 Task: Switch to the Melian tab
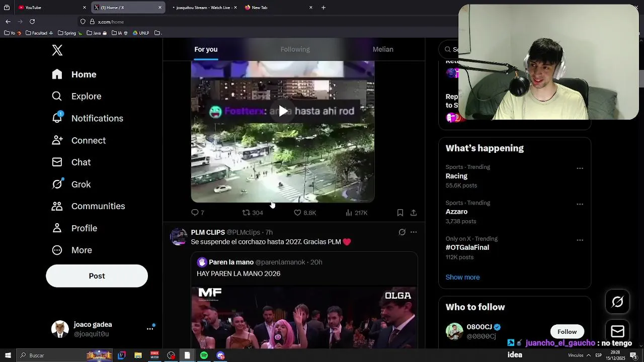click(383, 49)
